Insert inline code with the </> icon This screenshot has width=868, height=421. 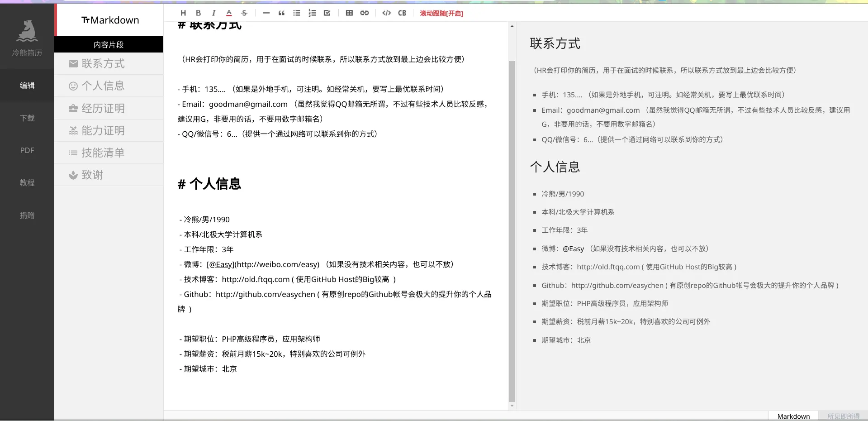coord(386,13)
